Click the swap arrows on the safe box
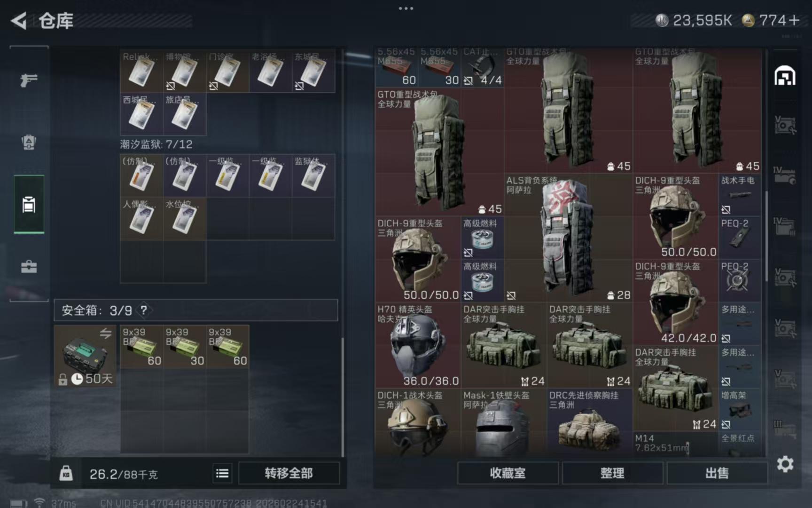Image resolution: width=812 pixels, height=508 pixels. point(106,333)
